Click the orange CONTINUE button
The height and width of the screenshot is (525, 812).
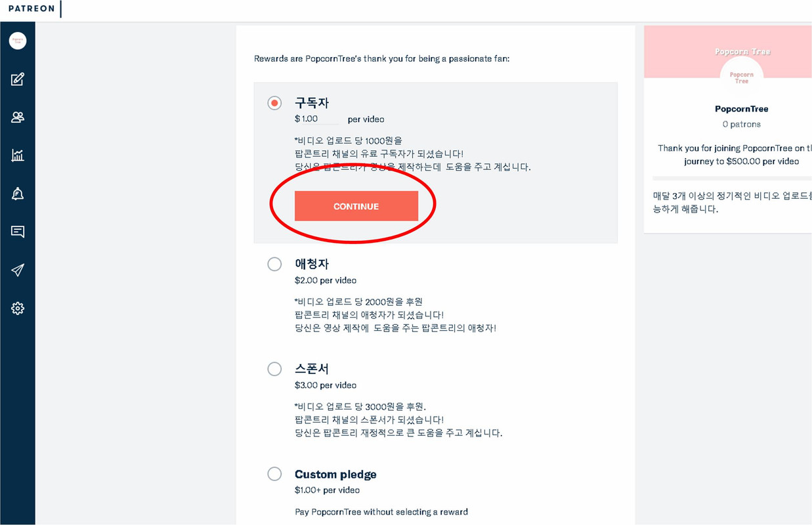(x=356, y=206)
